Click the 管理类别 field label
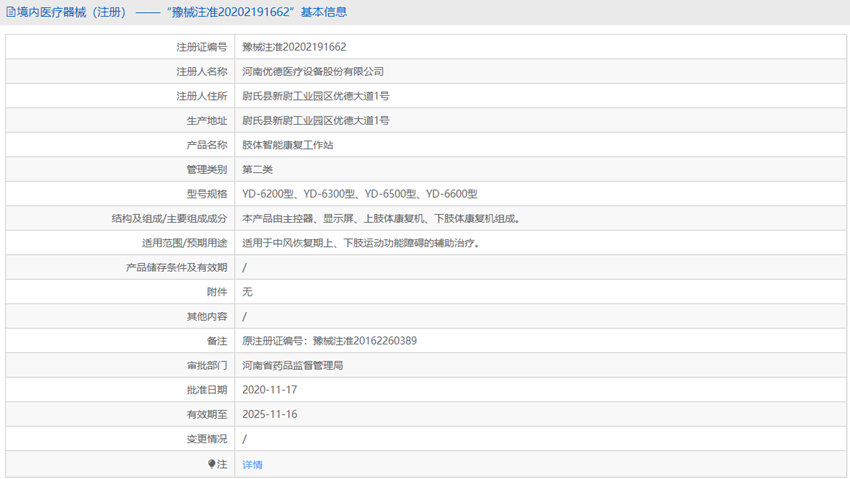The image size is (850, 479). coord(207,170)
